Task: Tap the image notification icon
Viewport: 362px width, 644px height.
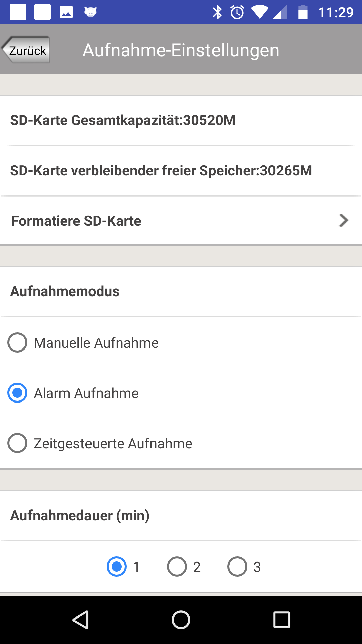Action: tap(66, 12)
